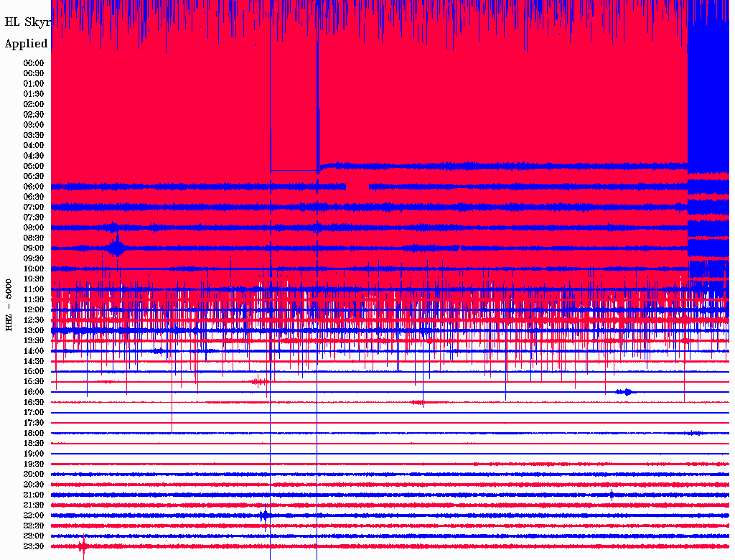
Task: Click the 00:30 time label
Action: (34, 74)
